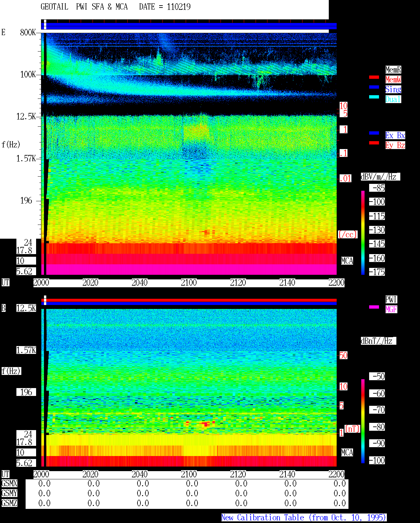Click the 196 label on the B panel
420x523 pixels.
26,392
